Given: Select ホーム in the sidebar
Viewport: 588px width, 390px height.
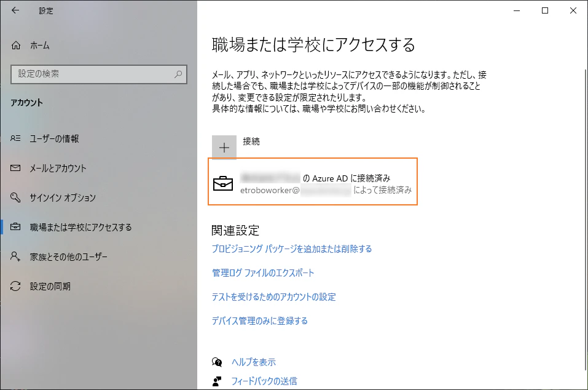Looking at the screenshot, I should tap(40, 46).
